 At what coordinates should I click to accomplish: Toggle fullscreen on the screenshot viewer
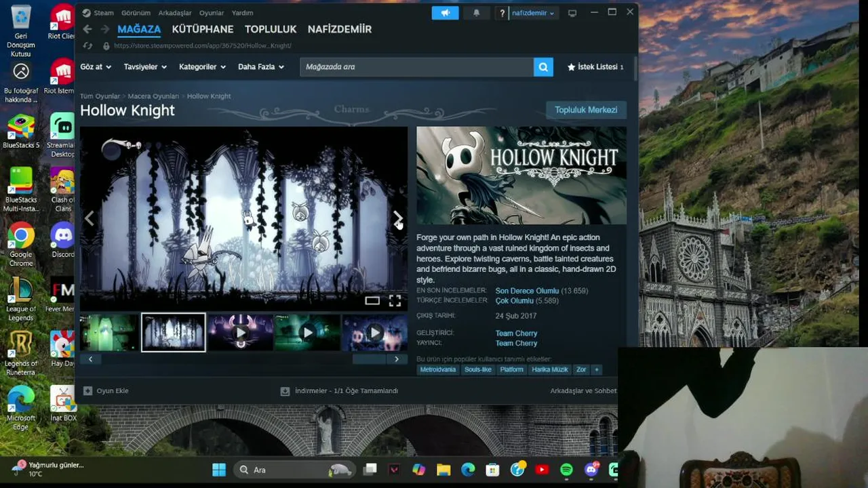pos(395,301)
